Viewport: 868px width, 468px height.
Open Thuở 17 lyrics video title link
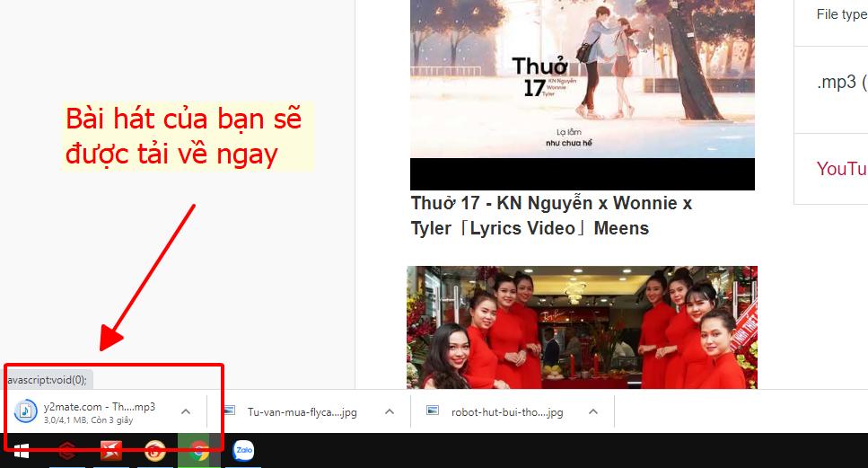[550, 216]
